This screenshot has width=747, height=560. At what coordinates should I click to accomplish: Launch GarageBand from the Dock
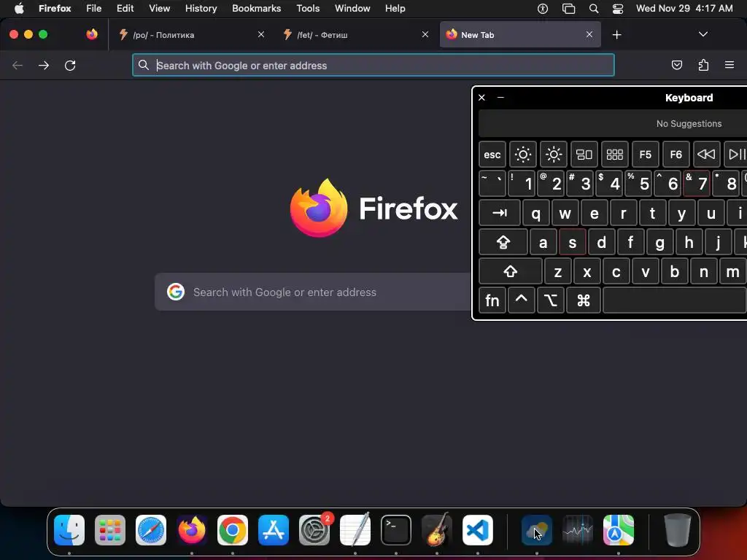437,530
